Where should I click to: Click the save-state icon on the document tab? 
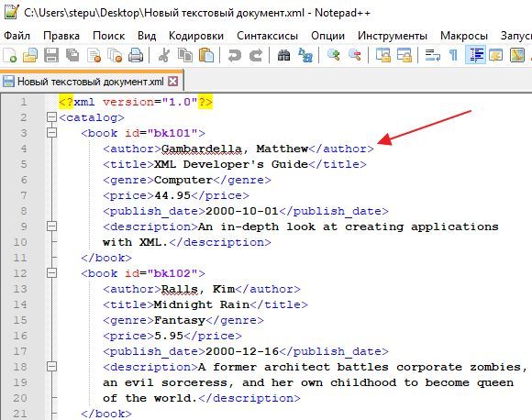[x=8, y=82]
